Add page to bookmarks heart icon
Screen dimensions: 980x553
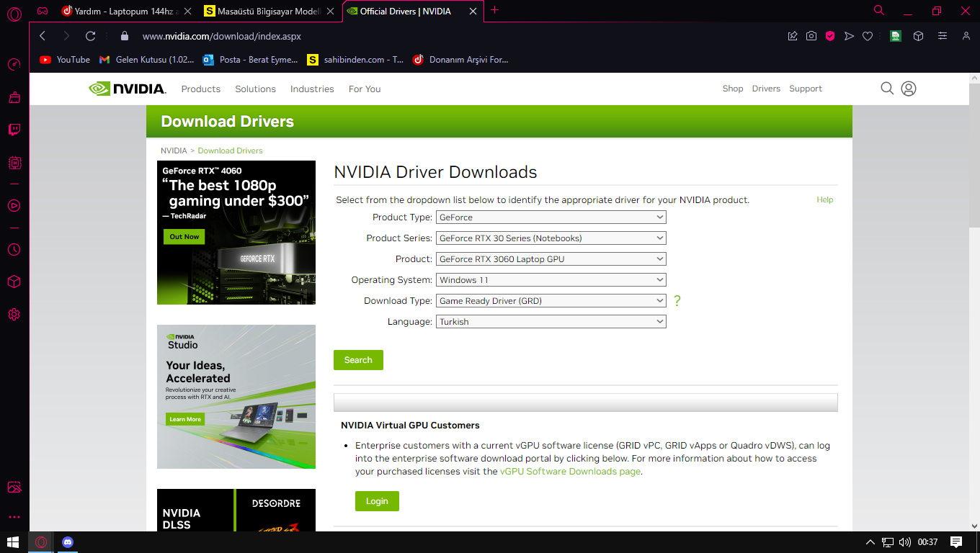coord(868,36)
